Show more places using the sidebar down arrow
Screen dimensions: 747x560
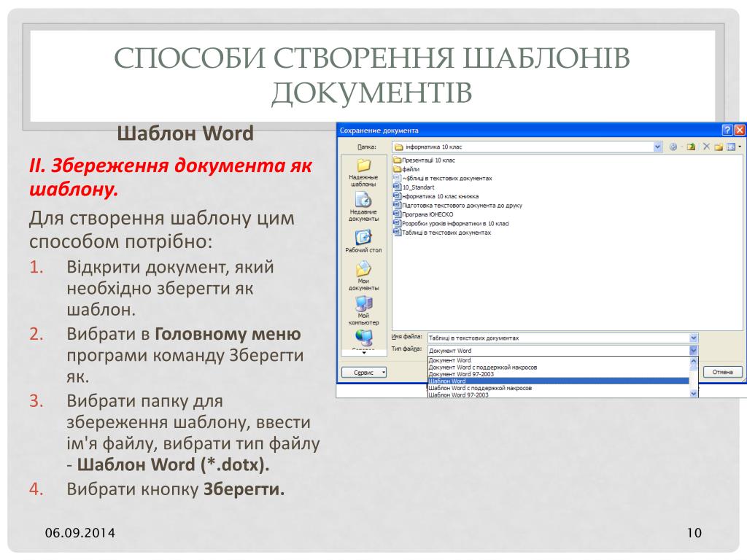(364, 352)
